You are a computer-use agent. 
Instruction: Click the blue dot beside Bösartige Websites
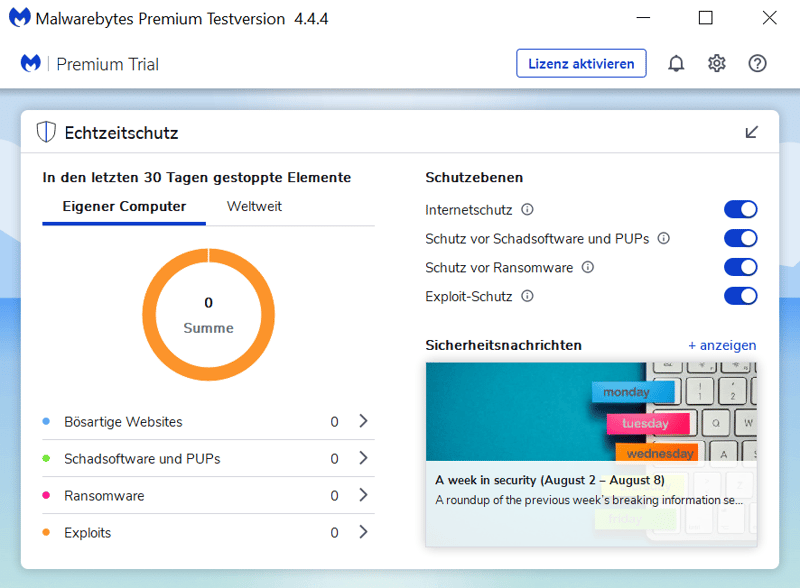pos(46,422)
